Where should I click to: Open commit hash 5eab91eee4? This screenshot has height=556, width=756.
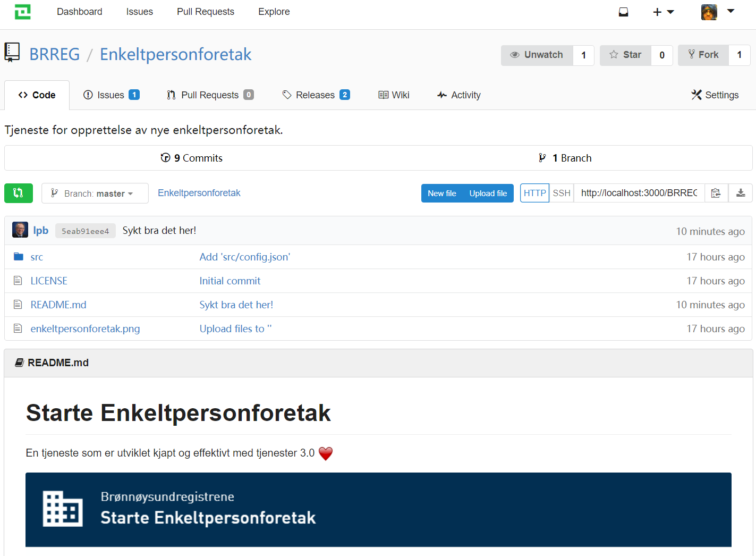tap(86, 231)
